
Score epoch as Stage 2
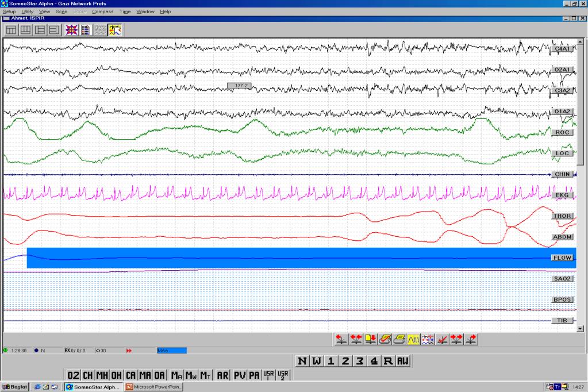coord(345,361)
